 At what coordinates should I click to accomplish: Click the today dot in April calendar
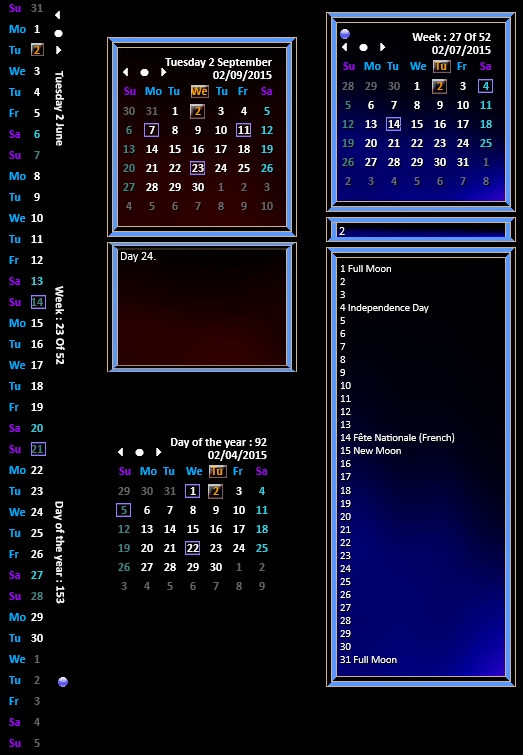click(139, 452)
